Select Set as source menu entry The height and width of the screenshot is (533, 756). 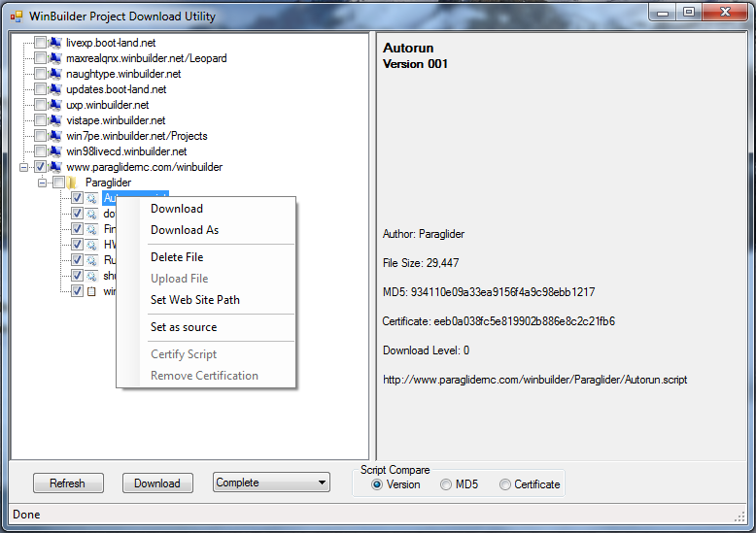pyautogui.click(x=184, y=327)
